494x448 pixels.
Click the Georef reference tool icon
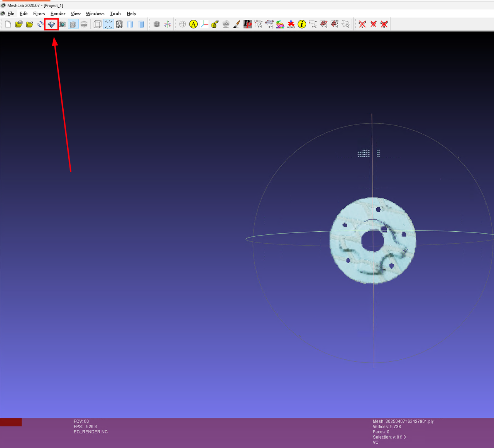point(291,24)
